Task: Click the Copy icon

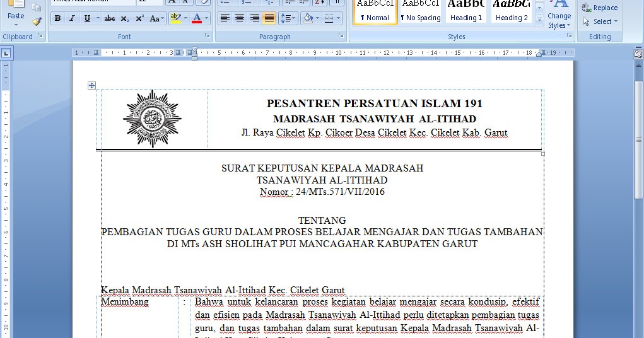Action: point(37,6)
